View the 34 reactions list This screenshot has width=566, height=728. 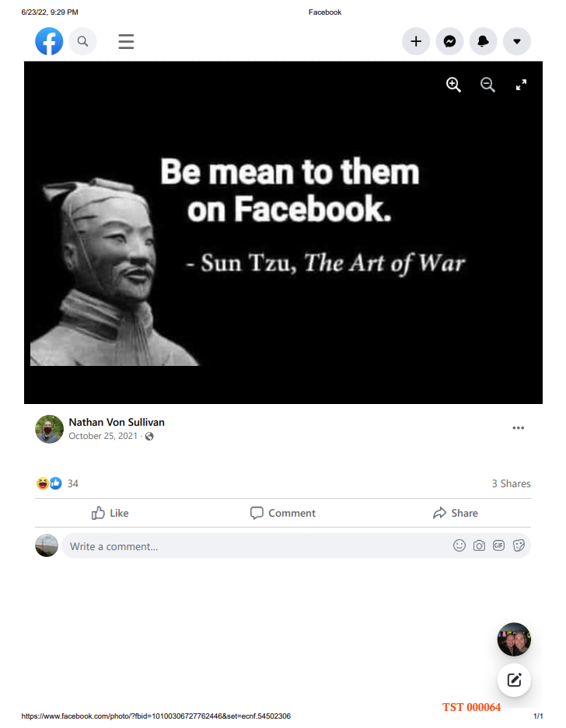(x=58, y=483)
